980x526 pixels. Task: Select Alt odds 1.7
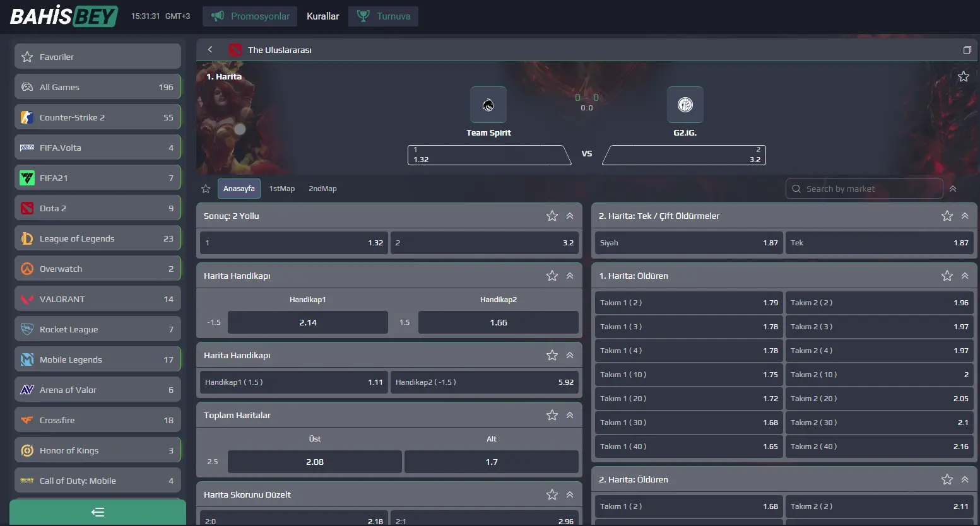pos(492,462)
